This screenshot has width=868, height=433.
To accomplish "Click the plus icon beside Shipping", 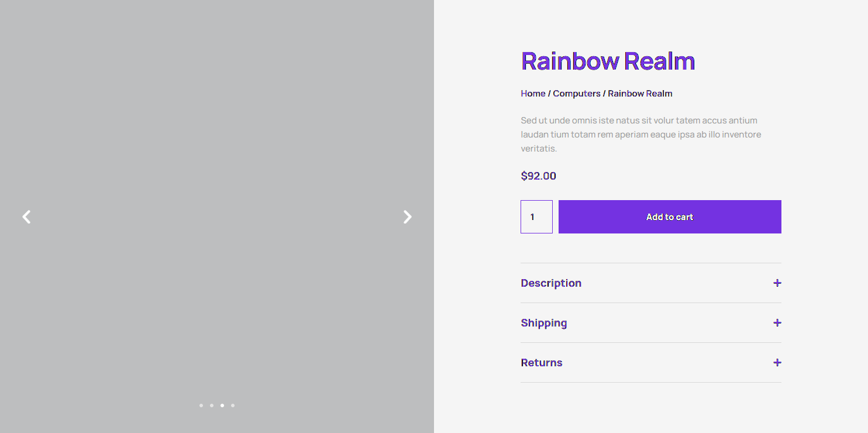I will tap(777, 323).
